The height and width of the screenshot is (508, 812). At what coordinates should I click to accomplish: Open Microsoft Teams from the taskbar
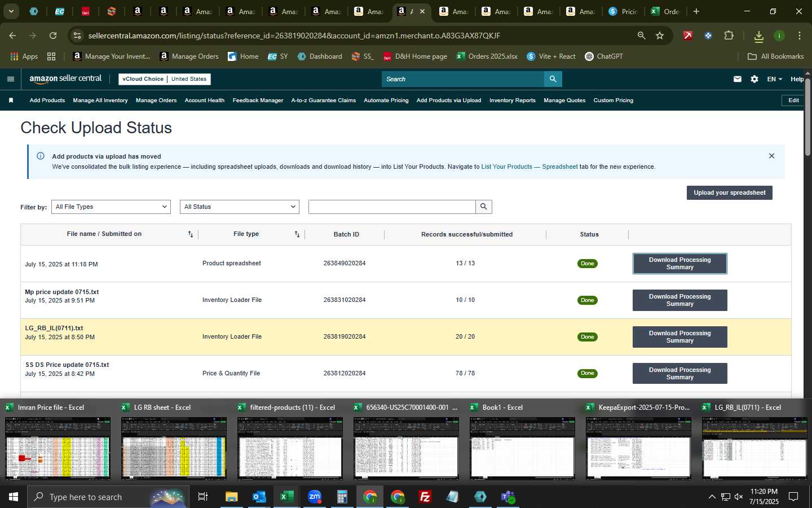tap(508, 497)
